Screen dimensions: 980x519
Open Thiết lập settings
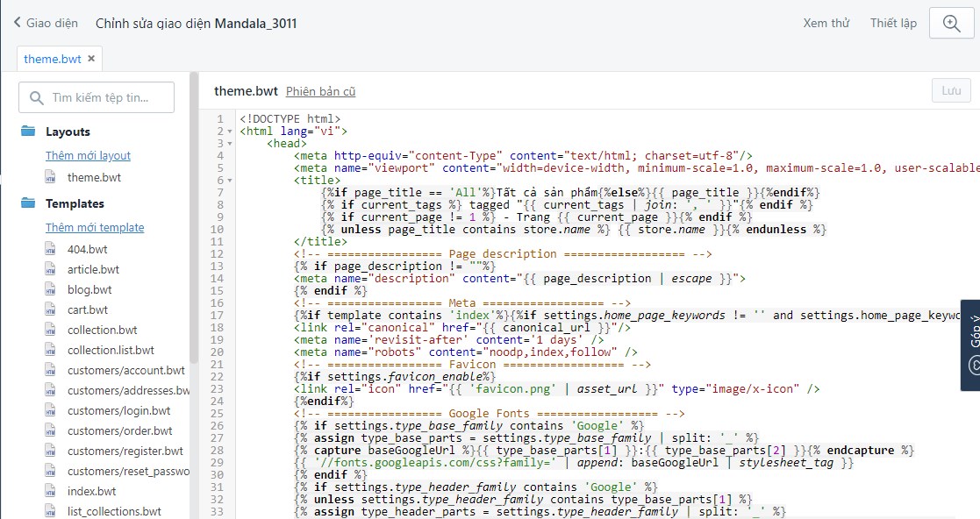[x=893, y=24]
